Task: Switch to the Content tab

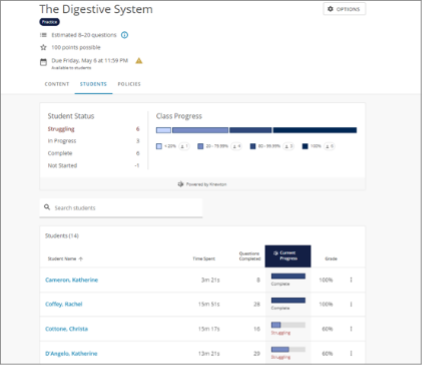Action: click(57, 84)
